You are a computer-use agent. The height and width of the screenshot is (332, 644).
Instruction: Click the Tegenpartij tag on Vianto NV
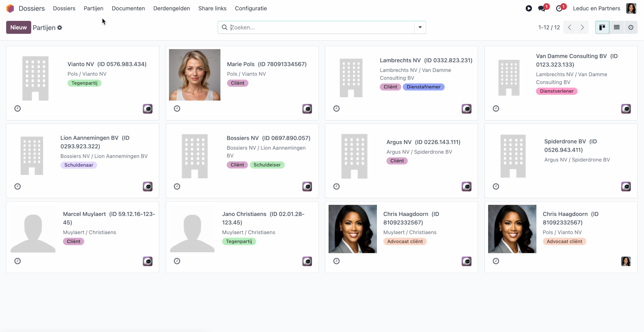click(x=84, y=83)
